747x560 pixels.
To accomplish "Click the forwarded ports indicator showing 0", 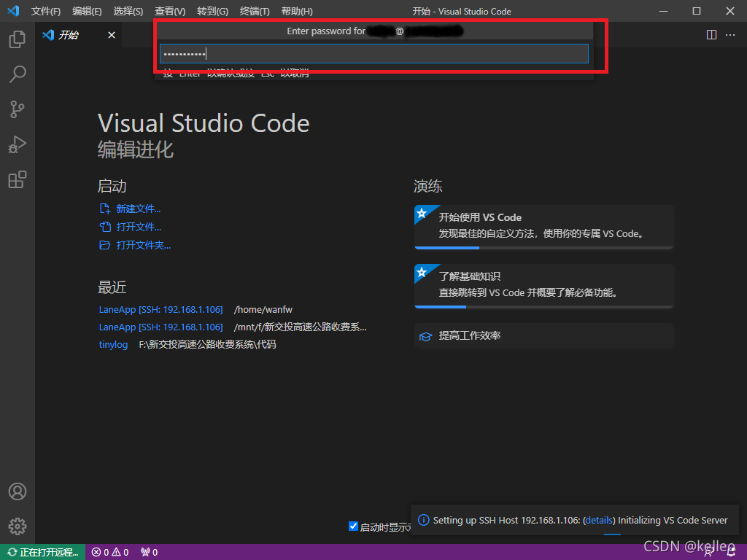I will click(x=149, y=552).
